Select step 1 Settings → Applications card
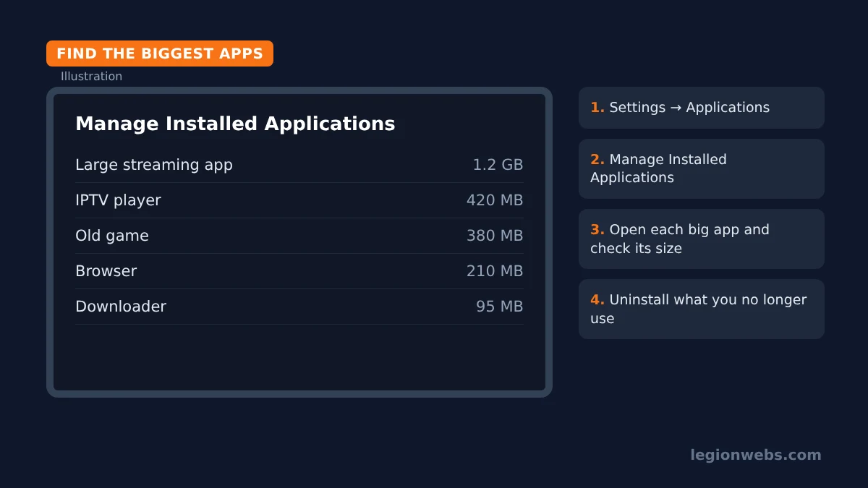 (x=702, y=108)
